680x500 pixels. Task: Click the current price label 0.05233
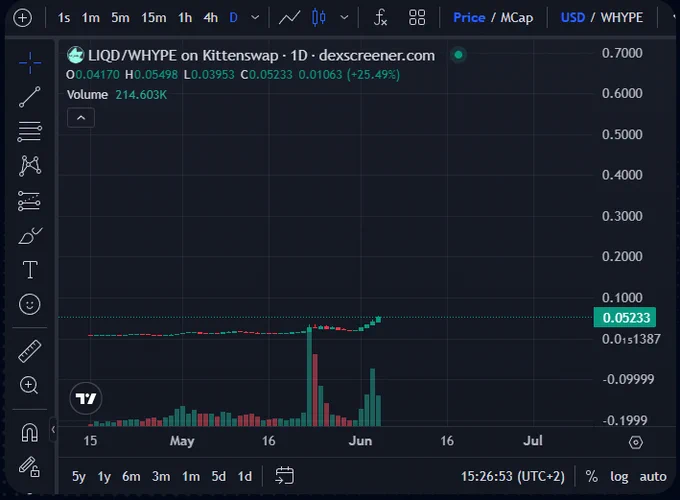coord(625,317)
